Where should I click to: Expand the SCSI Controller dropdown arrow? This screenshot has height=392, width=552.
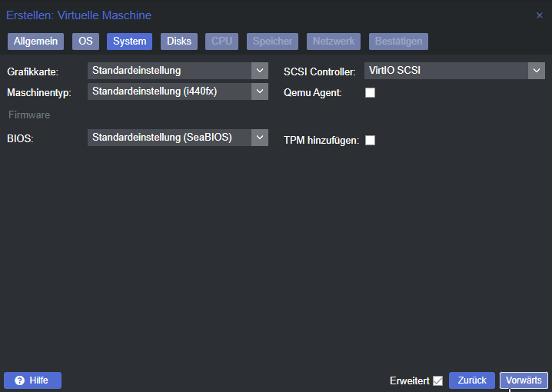pyautogui.click(x=536, y=71)
